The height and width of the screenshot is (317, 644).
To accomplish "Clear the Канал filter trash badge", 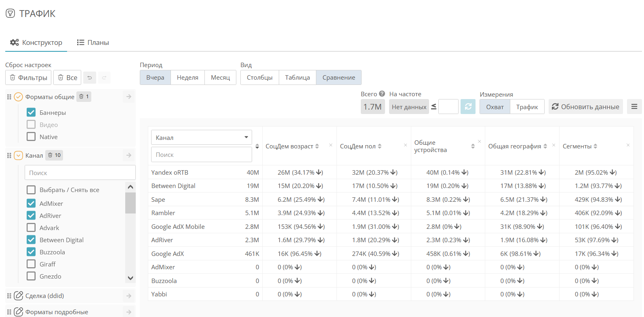I will point(54,155).
